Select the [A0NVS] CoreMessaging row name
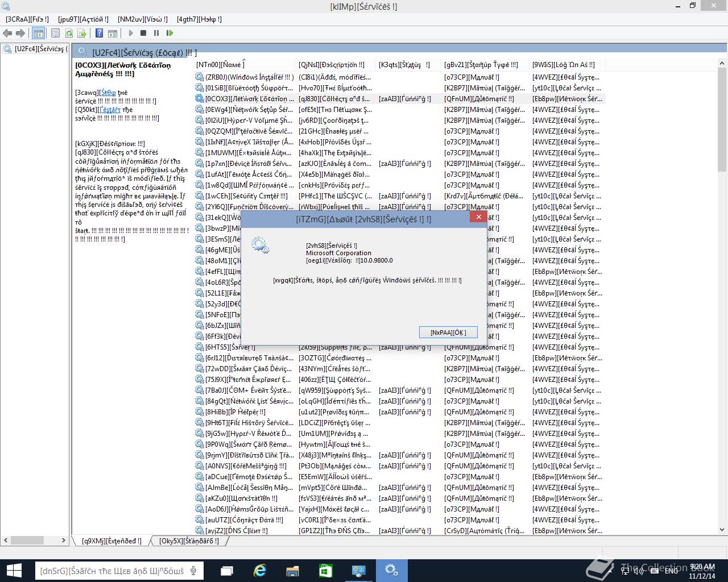 point(246,465)
